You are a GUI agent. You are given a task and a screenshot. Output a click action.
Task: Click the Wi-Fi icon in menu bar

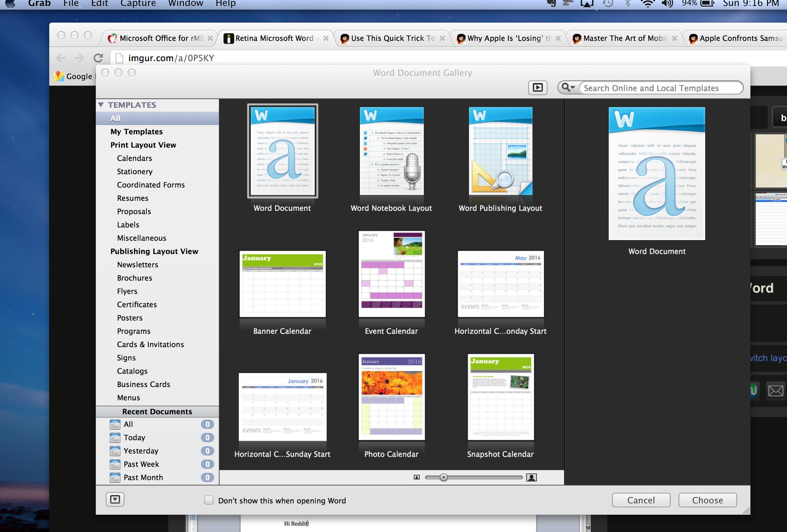pyautogui.click(x=647, y=4)
